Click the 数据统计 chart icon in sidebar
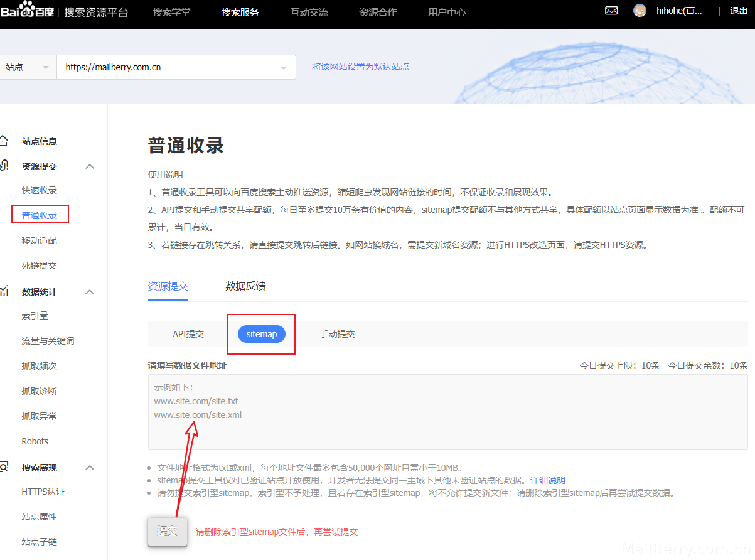Image resolution: width=755 pixels, height=560 pixels. coord(4,292)
